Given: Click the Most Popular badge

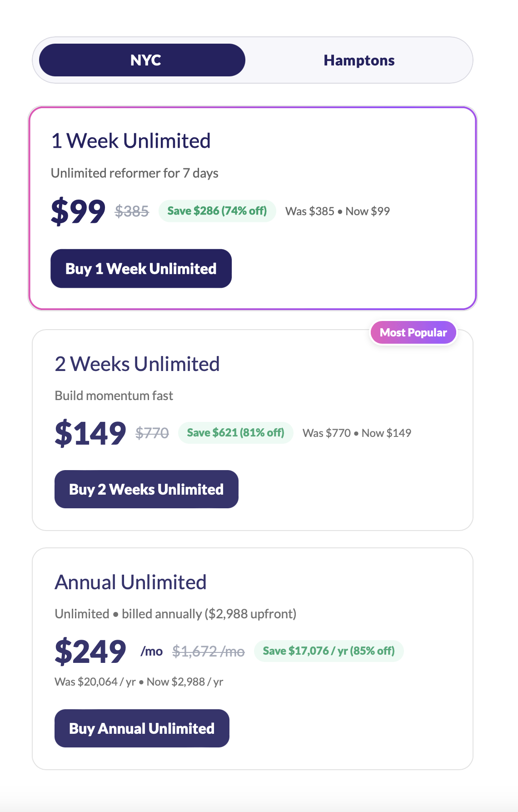Looking at the screenshot, I should tap(413, 332).
